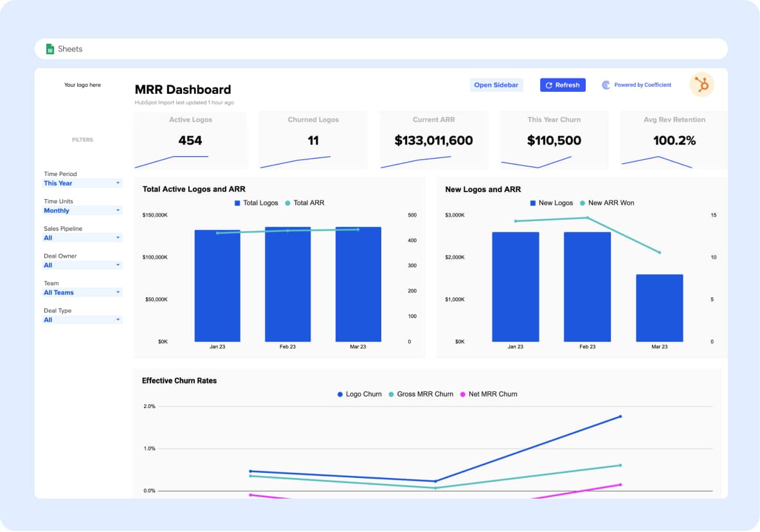Screen dimensions: 760x532
Task: Open the Deal Type dropdown
Action: (x=82, y=320)
